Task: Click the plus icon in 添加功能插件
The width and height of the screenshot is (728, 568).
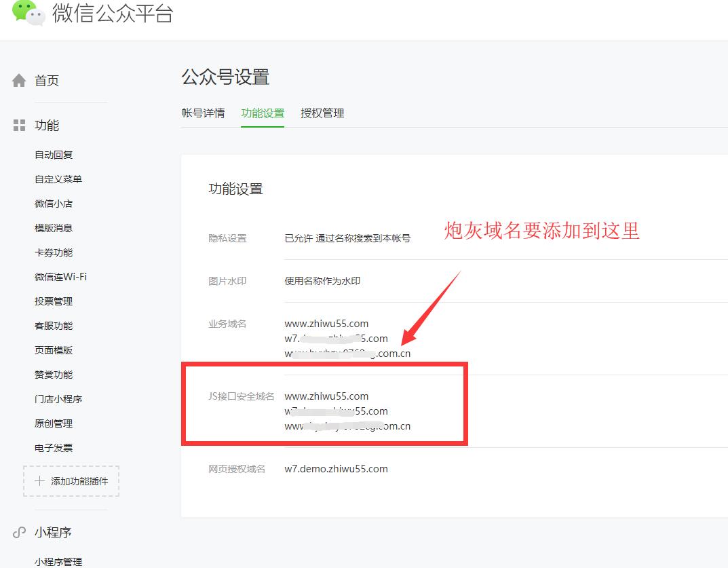Action: [39, 480]
